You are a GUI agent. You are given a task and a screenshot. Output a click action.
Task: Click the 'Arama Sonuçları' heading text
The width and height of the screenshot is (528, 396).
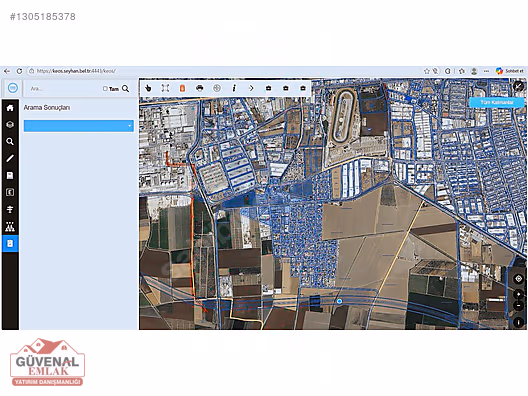[47, 108]
